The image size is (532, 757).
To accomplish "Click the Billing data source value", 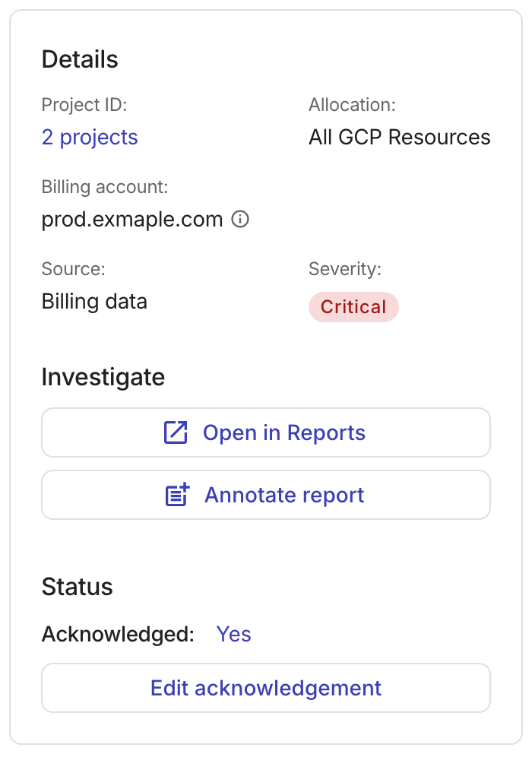I will pos(95,301).
